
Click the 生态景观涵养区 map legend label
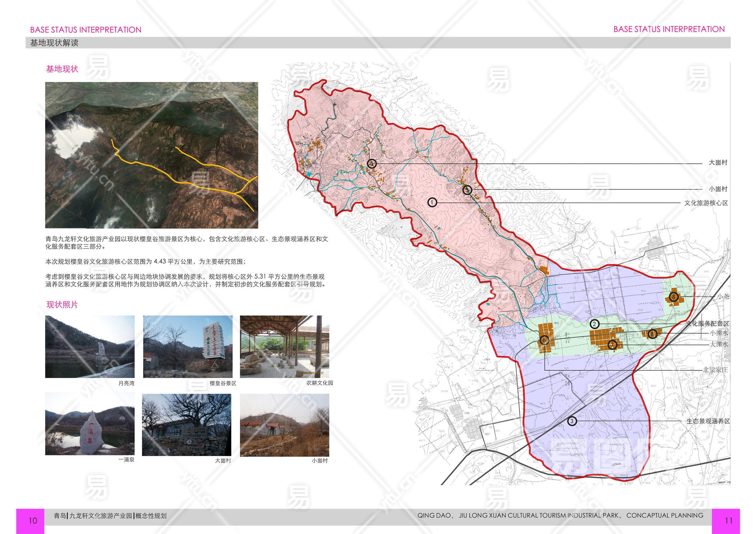(x=708, y=421)
